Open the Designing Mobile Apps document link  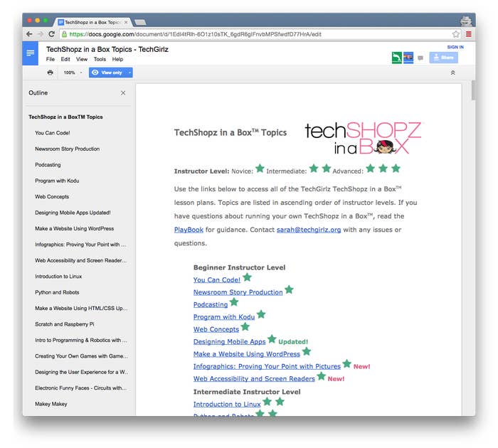pos(229,341)
